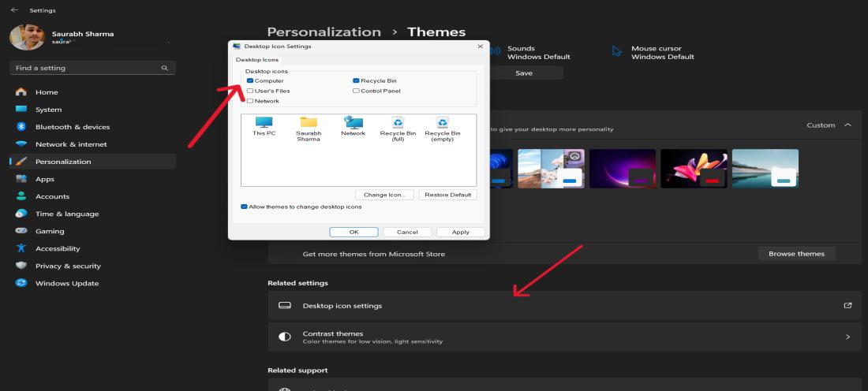Open Windows Update page
Viewport: 868px width, 391px height.
pos(92,283)
